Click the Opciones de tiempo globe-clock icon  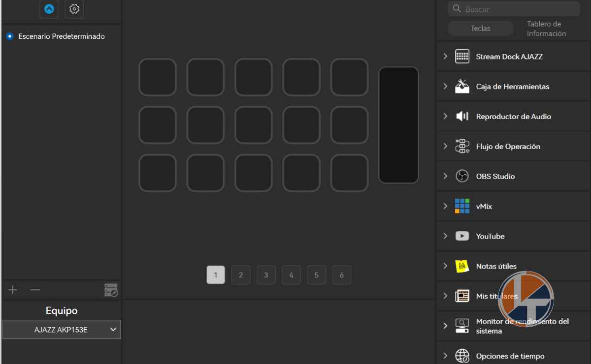(x=462, y=356)
